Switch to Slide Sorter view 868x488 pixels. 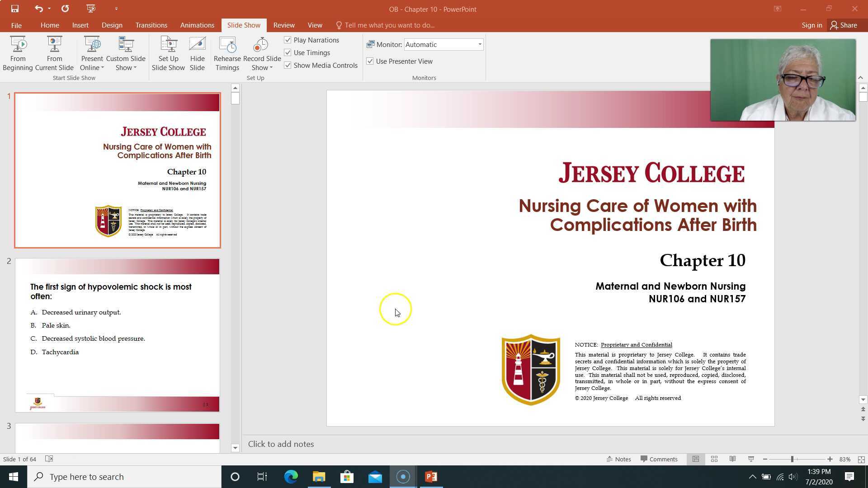click(x=714, y=459)
